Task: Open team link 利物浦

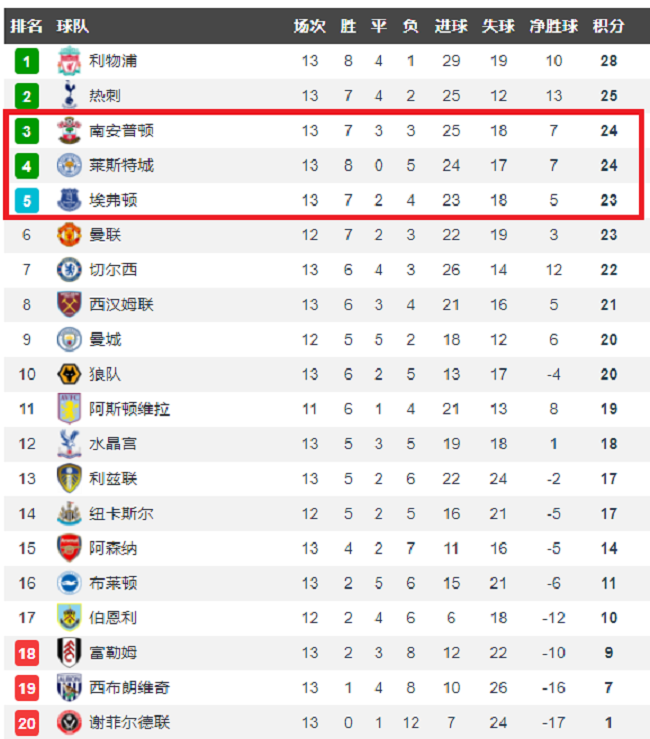Action: point(113,61)
